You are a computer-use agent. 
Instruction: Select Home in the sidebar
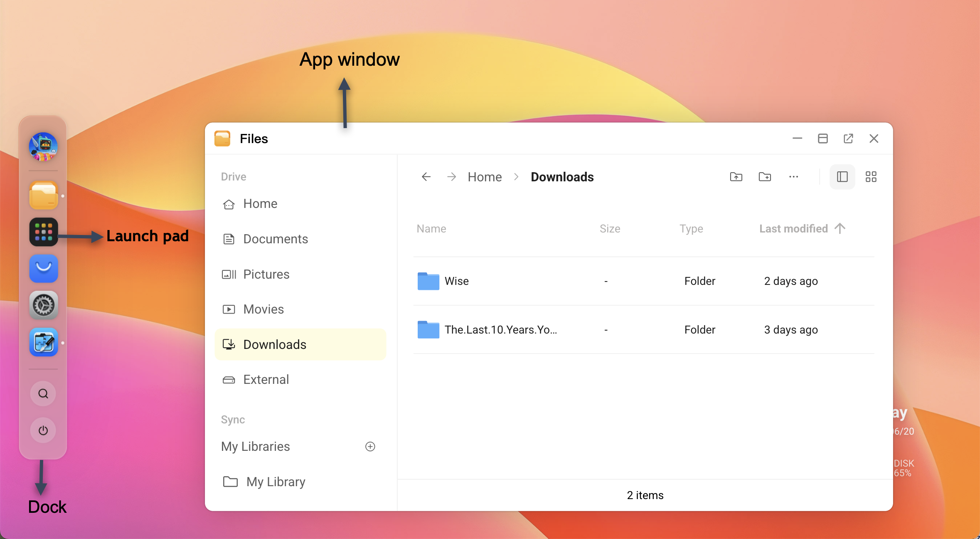pyautogui.click(x=300, y=204)
